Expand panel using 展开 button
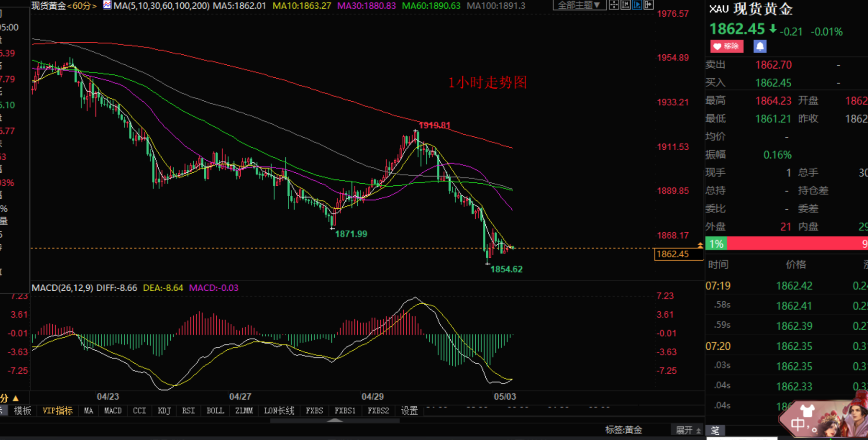This screenshot has height=440, width=868. [x=688, y=430]
